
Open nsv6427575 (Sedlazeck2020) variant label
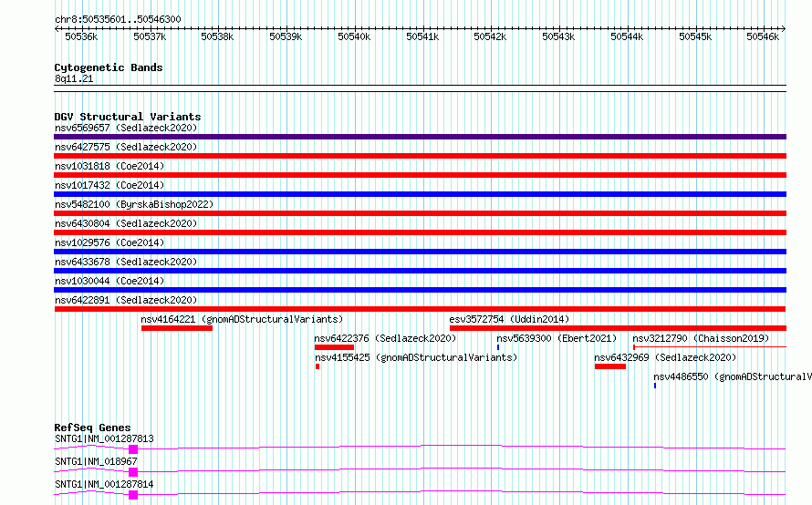coord(126,147)
